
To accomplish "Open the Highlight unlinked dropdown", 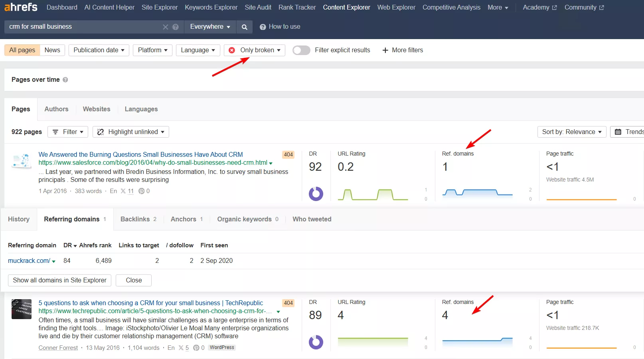I will pos(130,132).
